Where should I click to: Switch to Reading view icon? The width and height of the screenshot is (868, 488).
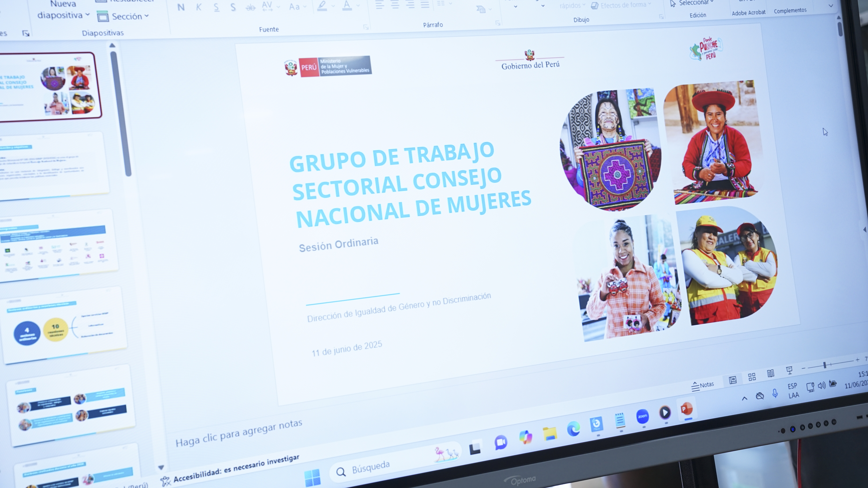771,374
